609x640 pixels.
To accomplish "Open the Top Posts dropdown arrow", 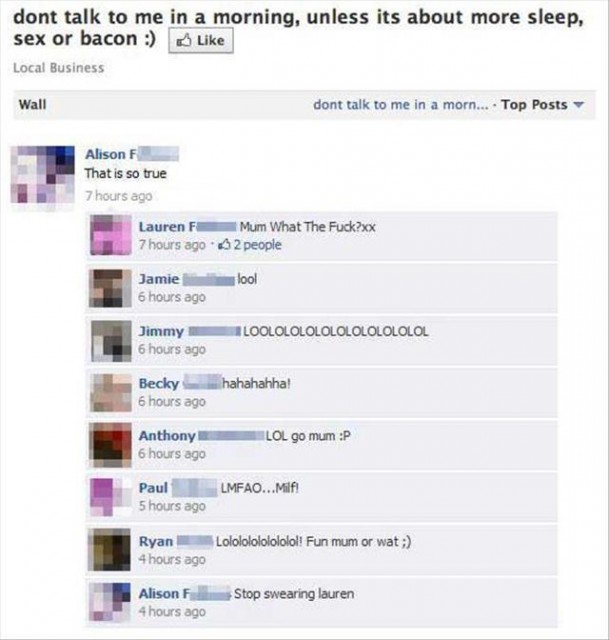I will (578, 104).
